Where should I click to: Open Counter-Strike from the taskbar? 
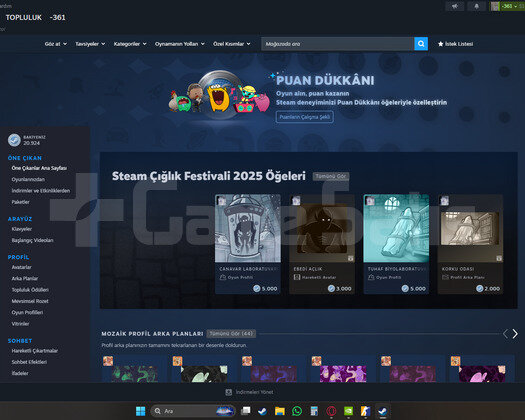coord(365,411)
